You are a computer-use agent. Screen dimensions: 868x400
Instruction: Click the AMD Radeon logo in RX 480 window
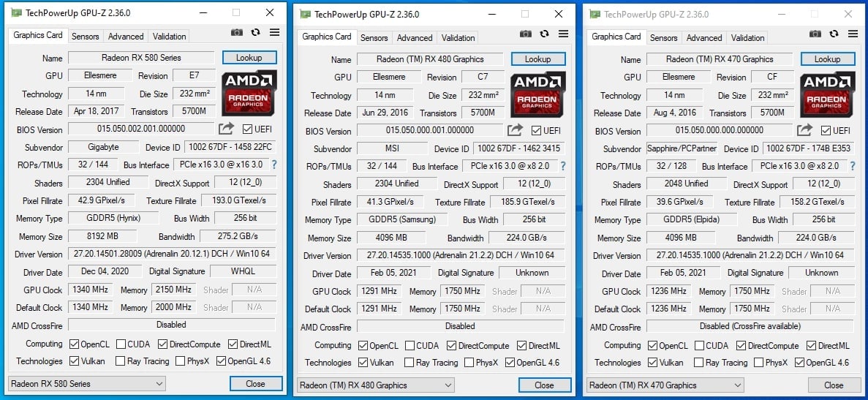click(538, 94)
